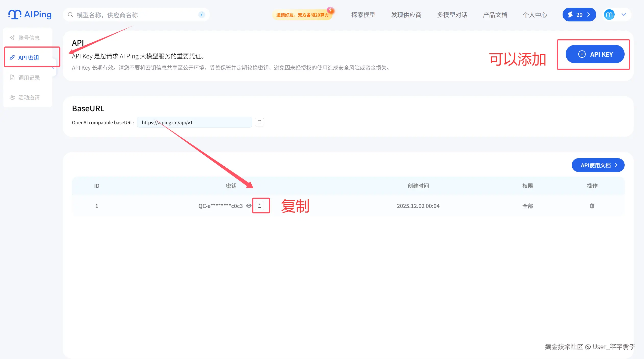Screen dimensions: 644x359
Task: Click the slash shortcut icon in search bar
Action: coord(201,15)
